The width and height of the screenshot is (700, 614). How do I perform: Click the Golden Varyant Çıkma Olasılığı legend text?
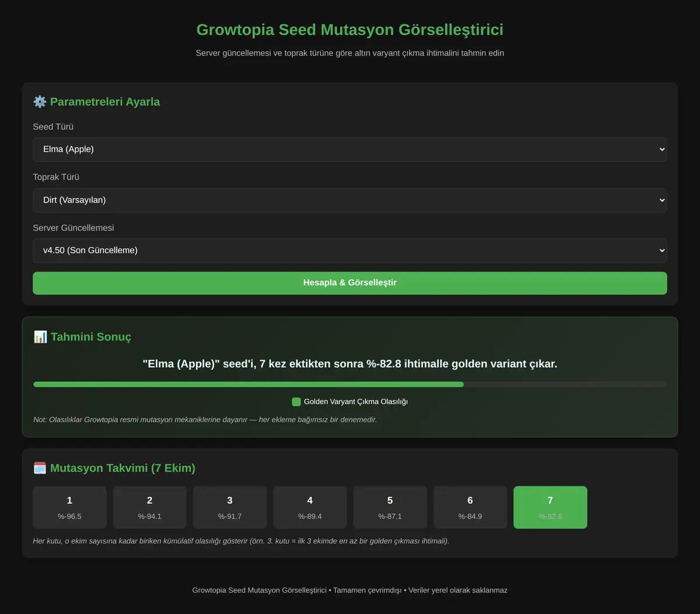coord(356,402)
